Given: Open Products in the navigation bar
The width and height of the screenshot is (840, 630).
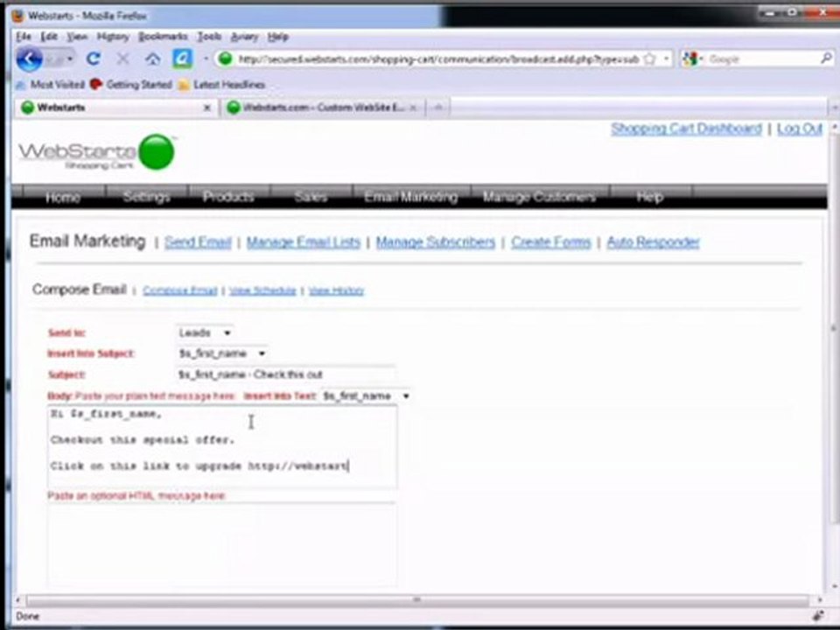Looking at the screenshot, I should point(228,197).
